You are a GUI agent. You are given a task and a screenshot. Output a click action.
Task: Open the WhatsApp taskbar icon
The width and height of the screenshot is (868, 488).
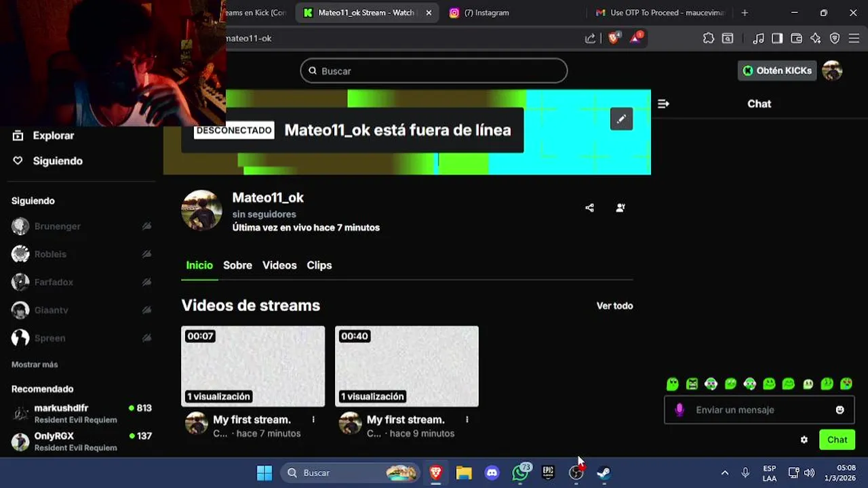coord(520,473)
